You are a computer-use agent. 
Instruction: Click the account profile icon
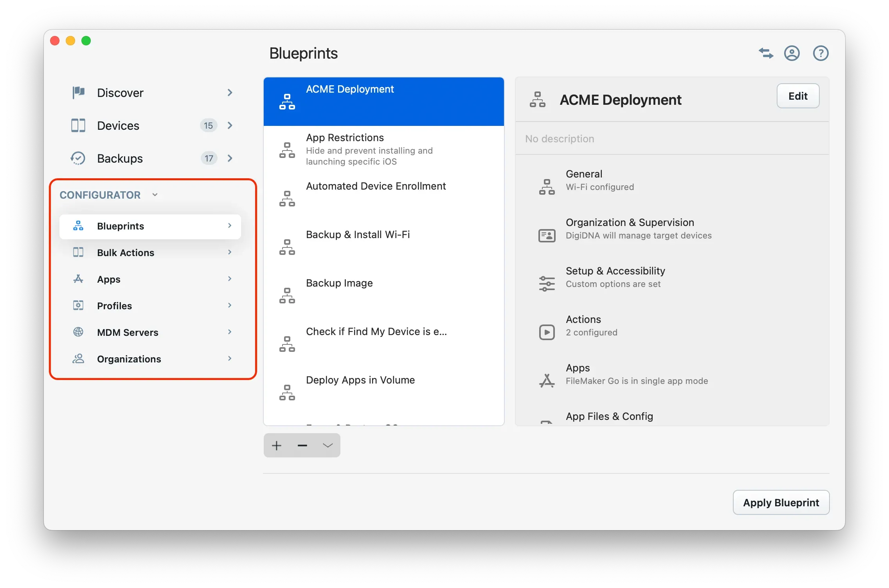[792, 53]
